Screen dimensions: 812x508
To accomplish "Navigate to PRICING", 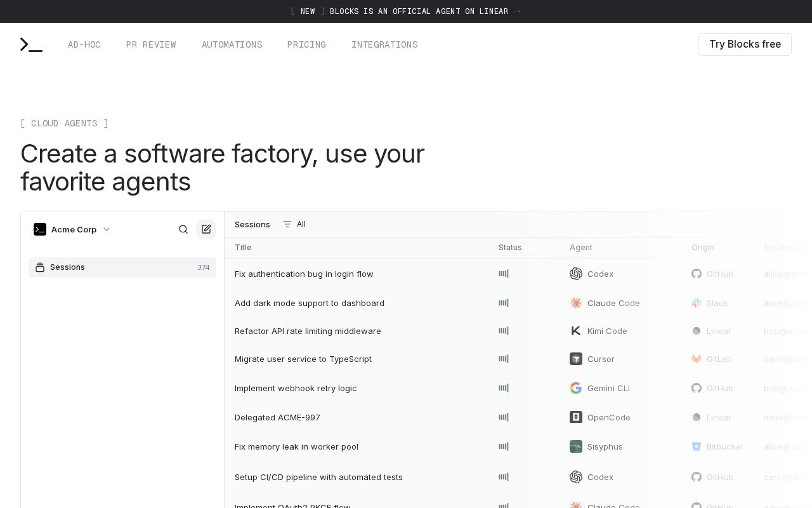I will tap(306, 44).
